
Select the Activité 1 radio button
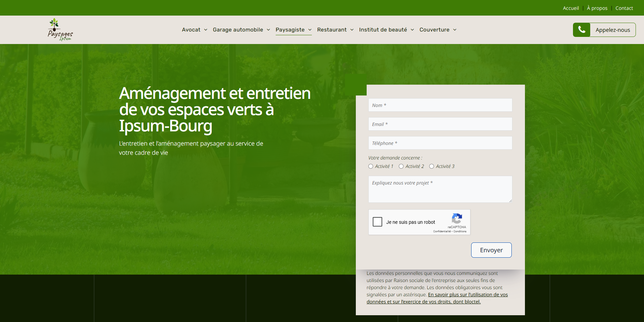tap(371, 166)
